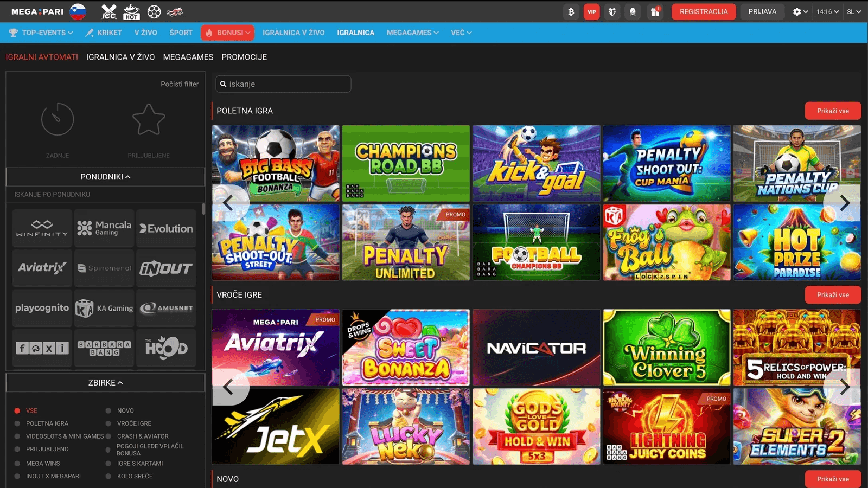Open the VIP icon in top bar
Screen dimensions: 868x488
(x=591, y=11)
